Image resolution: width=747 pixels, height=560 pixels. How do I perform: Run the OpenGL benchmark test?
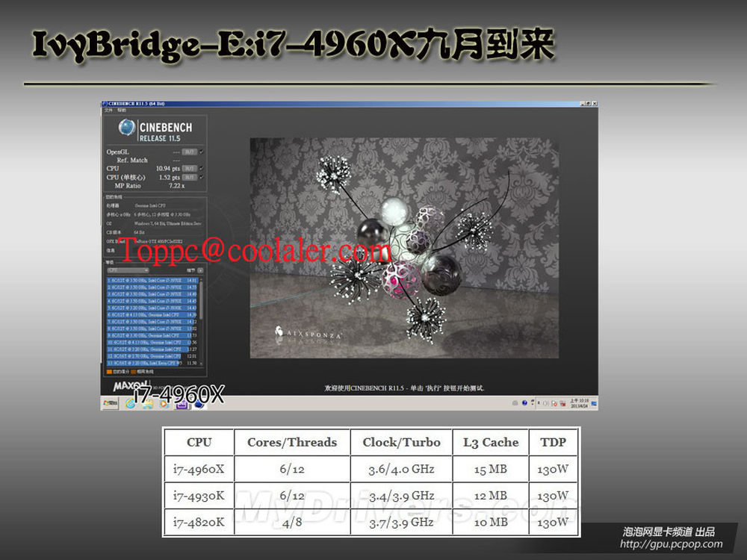click(190, 152)
